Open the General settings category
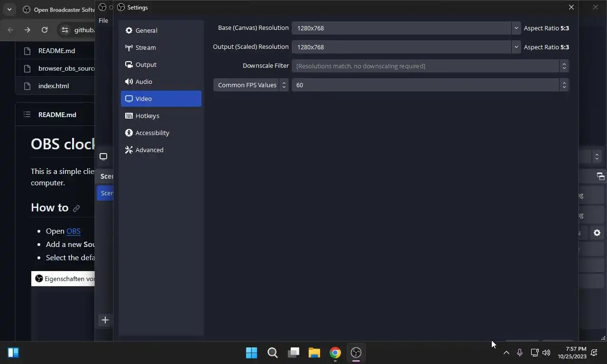 point(161,30)
